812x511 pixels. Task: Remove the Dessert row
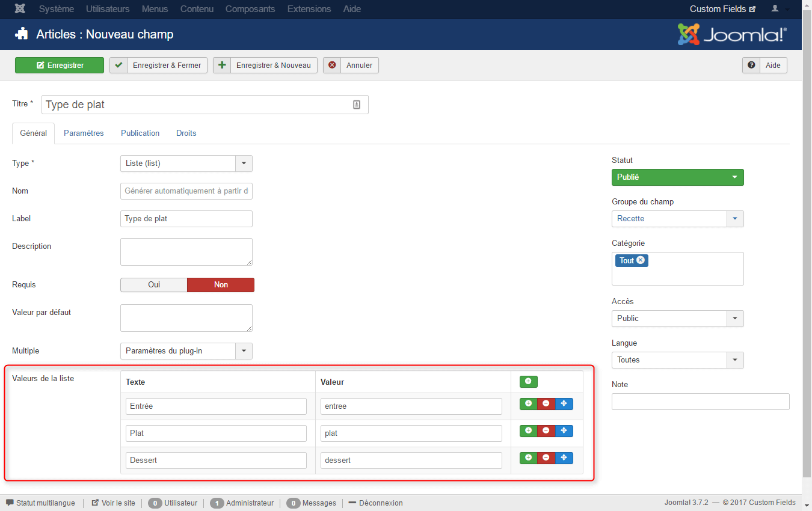coord(546,458)
